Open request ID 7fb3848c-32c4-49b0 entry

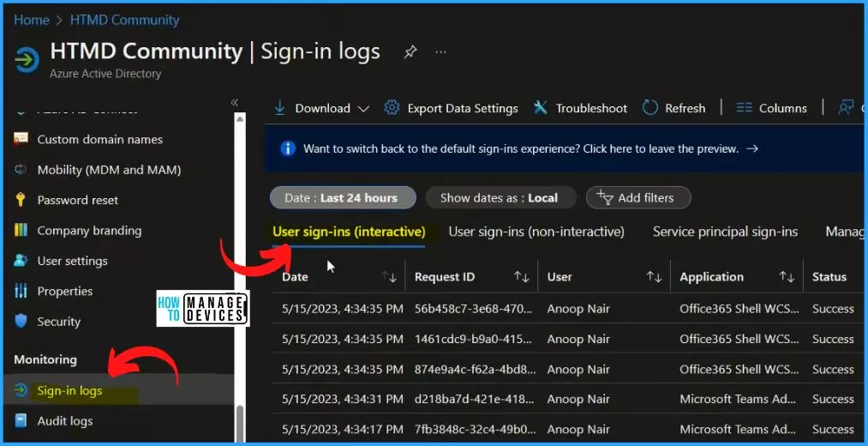tap(475, 430)
